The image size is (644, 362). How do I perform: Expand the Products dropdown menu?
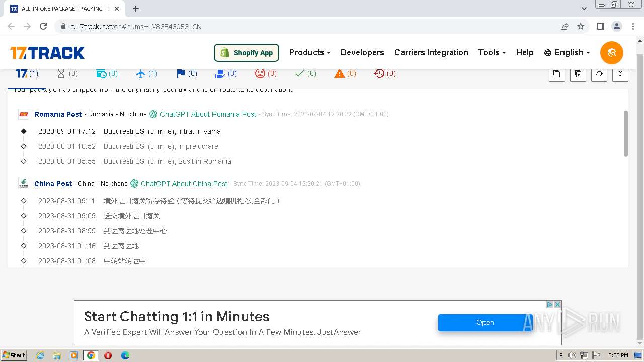[x=309, y=52]
